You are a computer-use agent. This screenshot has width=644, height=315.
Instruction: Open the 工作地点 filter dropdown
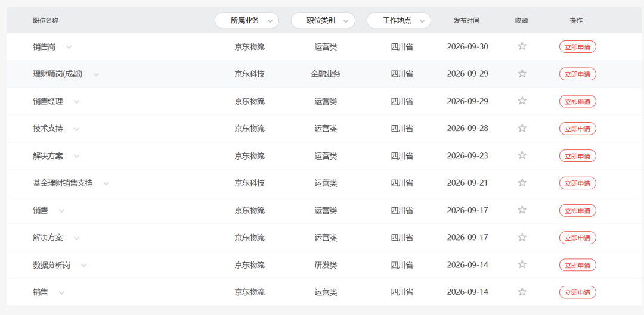click(x=399, y=20)
